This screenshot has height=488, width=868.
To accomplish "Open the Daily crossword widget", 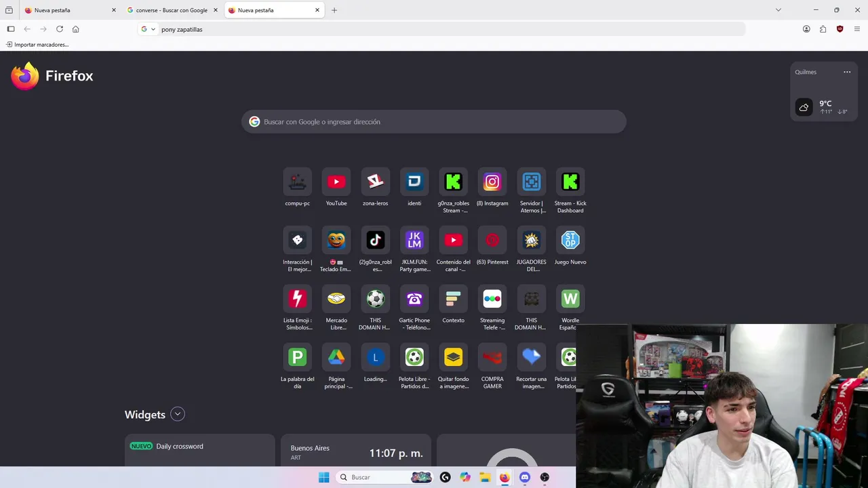I will pos(200,450).
